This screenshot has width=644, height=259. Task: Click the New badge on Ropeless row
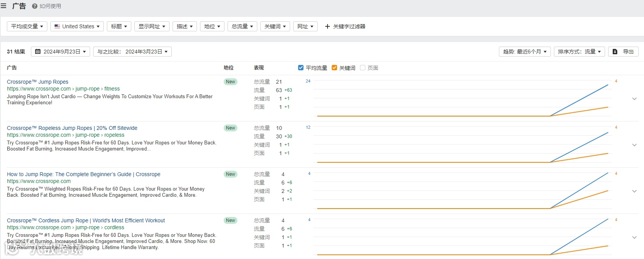231,128
